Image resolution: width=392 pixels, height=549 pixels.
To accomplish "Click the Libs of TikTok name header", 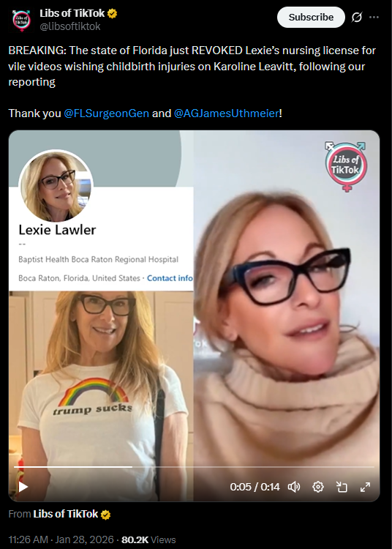I will [x=72, y=13].
